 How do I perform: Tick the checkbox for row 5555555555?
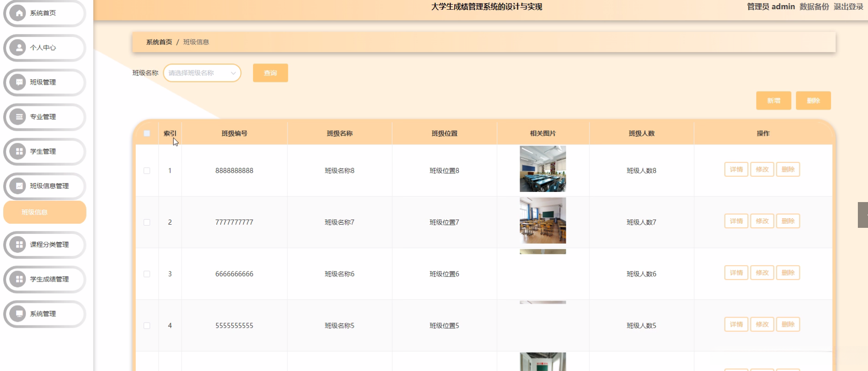pyautogui.click(x=147, y=325)
